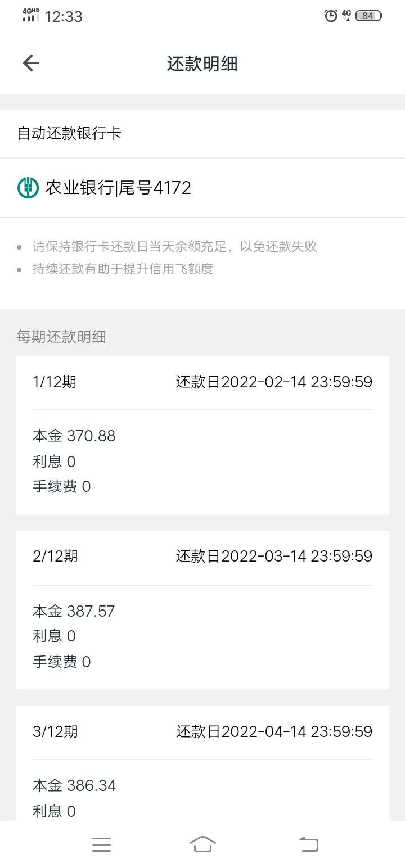Image resolution: width=405 pixels, height=868 pixels.
Task: Tap the 每期还款明细 section heading
Action: 61,337
